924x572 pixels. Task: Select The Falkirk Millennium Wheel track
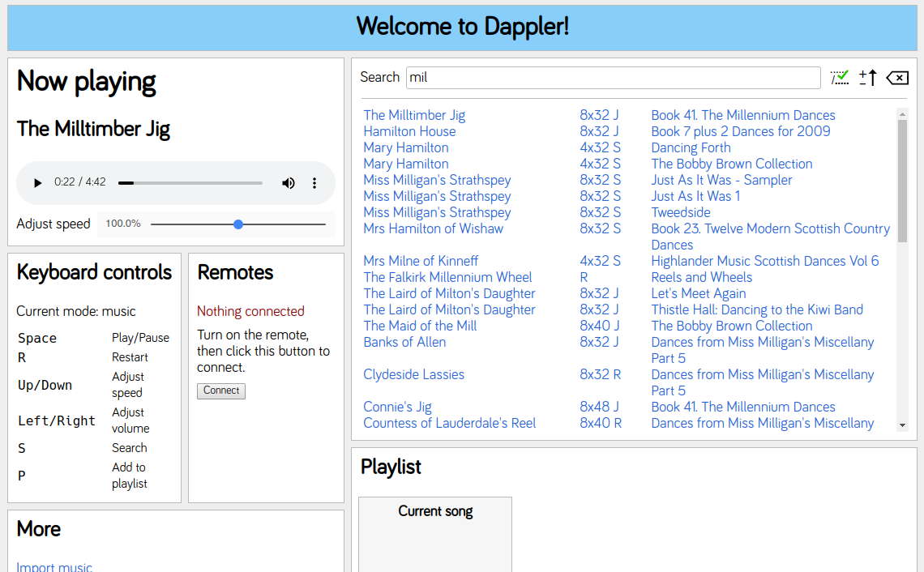point(447,277)
